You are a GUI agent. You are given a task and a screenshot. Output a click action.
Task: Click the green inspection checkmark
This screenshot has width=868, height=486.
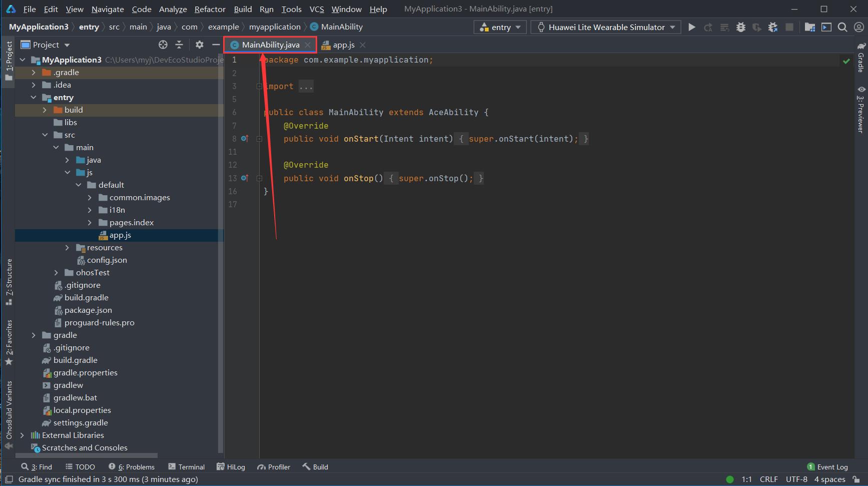click(846, 61)
